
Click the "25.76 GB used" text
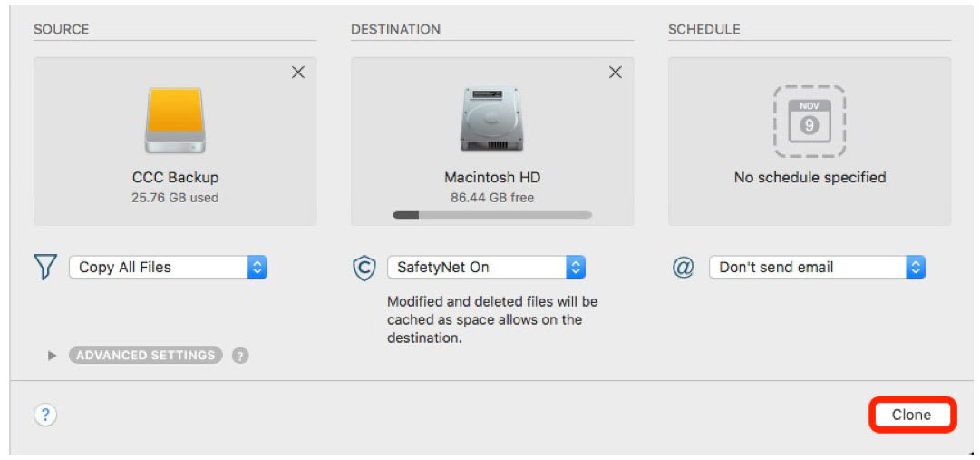click(175, 198)
